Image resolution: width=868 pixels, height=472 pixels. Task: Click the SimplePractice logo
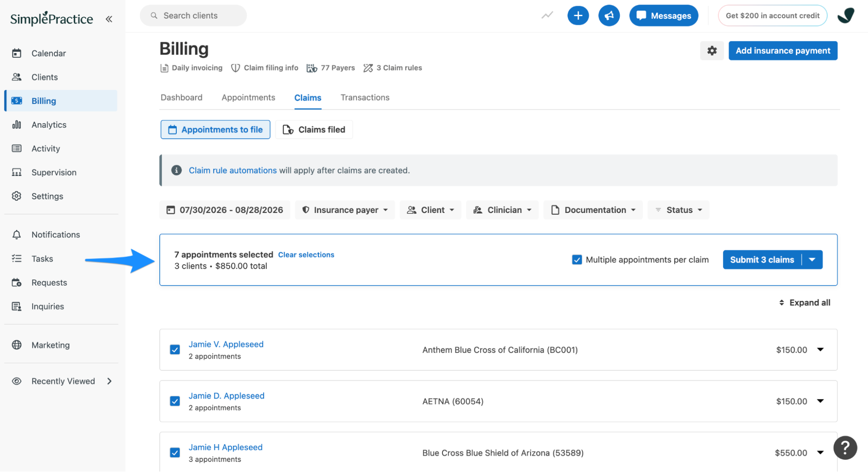[x=51, y=18]
